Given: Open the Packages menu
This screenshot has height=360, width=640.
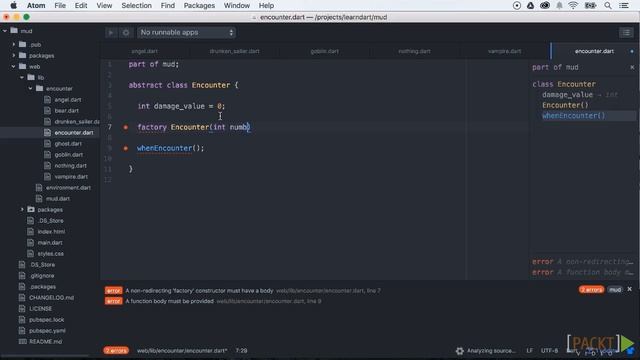Looking at the screenshot, I should (199, 6).
